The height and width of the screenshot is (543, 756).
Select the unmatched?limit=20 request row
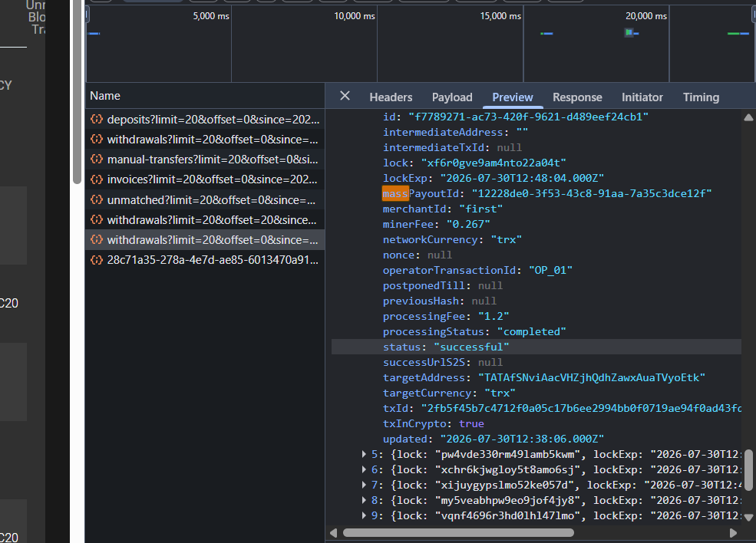point(205,200)
